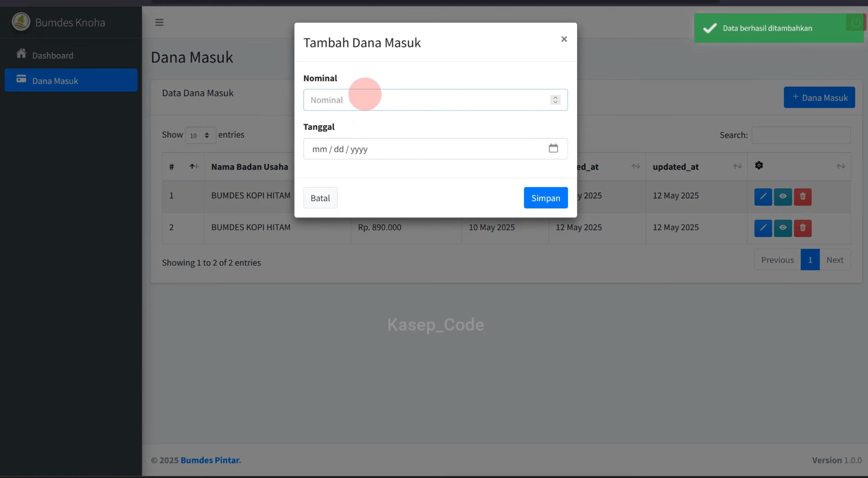Click the Batal button
The height and width of the screenshot is (478, 868).
[320, 198]
